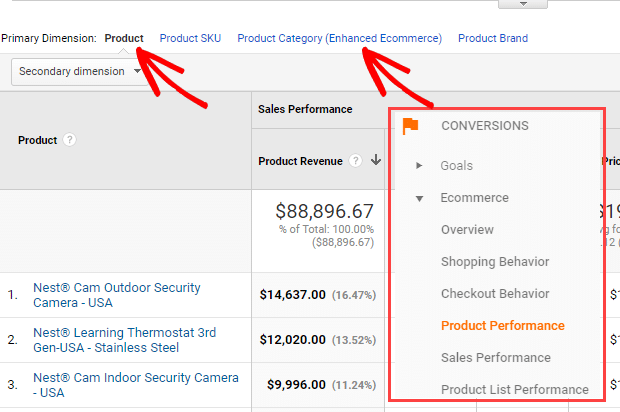Open Nest Cam Outdoor Security Camera link
This screenshot has height=412, width=620.
[x=116, y=295]
